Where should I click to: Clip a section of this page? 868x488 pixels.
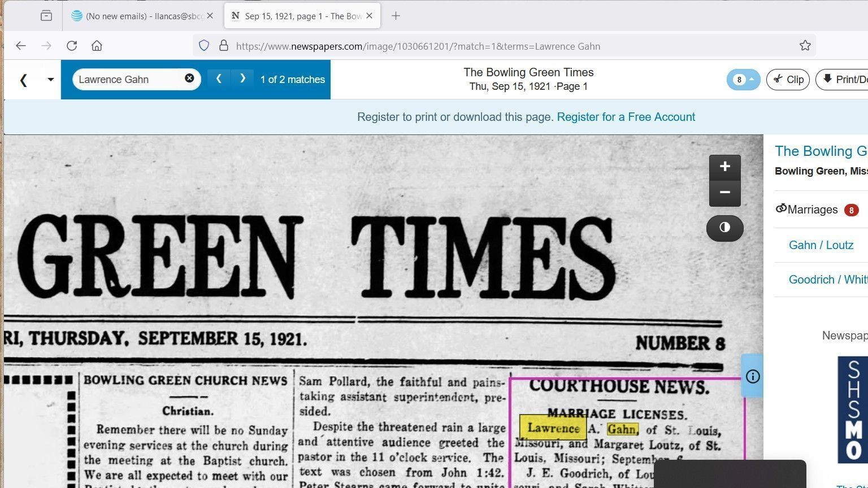click(x=788, y=80)
